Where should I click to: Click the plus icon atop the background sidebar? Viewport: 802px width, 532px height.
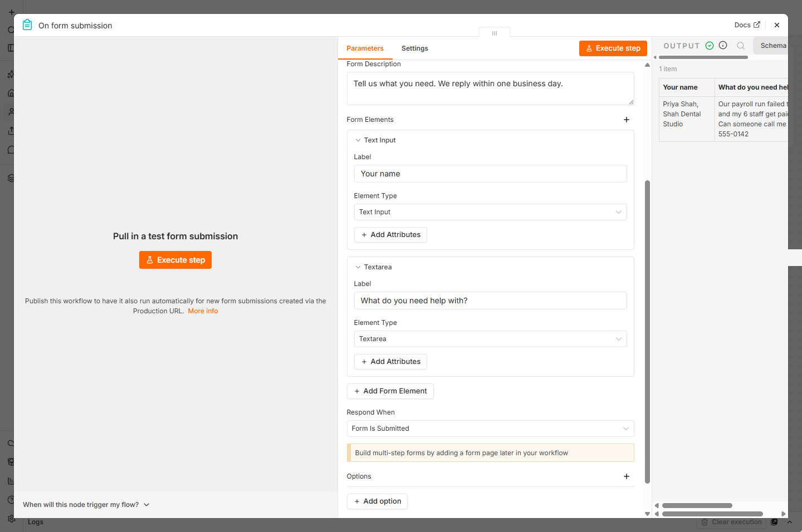tap(11, 12)
